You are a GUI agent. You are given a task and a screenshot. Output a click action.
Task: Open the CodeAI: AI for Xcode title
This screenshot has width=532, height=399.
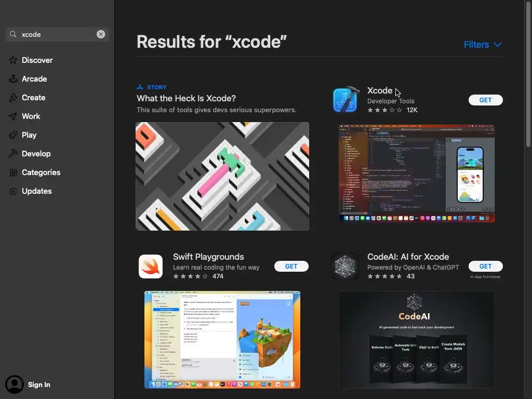click(408, 257)
